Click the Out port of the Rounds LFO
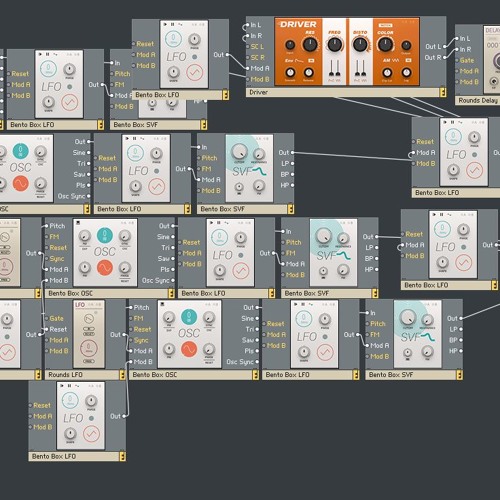Image resolution: width=500 pixels, height=500 pixels. pyautogui.click(x=124, y=334)
